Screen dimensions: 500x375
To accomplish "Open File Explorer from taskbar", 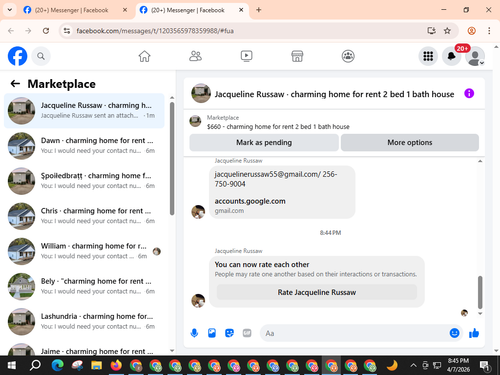I will (97, 366).
